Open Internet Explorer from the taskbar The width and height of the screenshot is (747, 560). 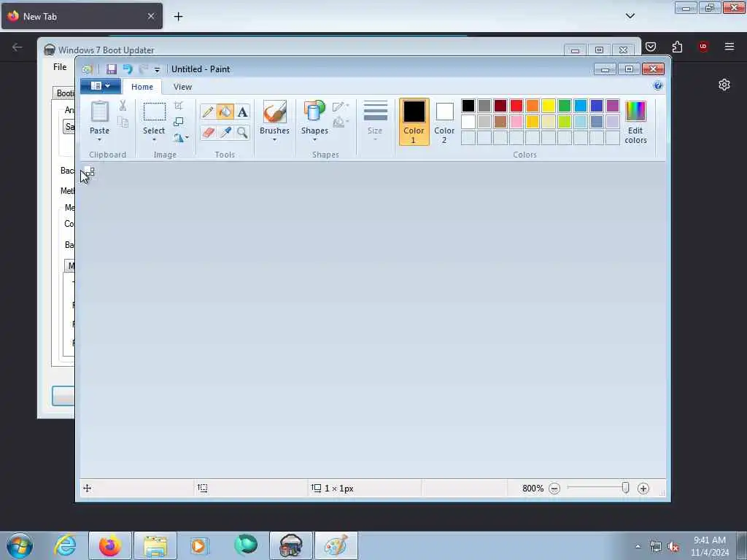tap(65, 545)
